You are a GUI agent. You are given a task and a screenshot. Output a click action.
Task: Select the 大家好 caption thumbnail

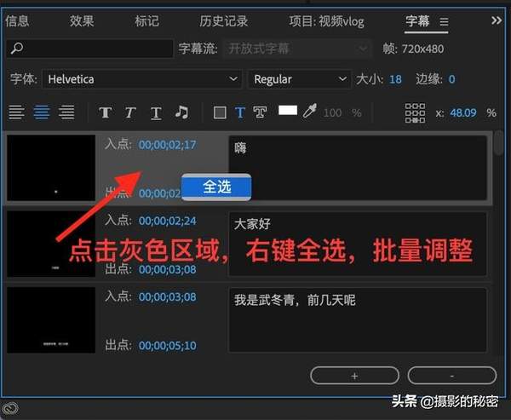coord(51,245)
